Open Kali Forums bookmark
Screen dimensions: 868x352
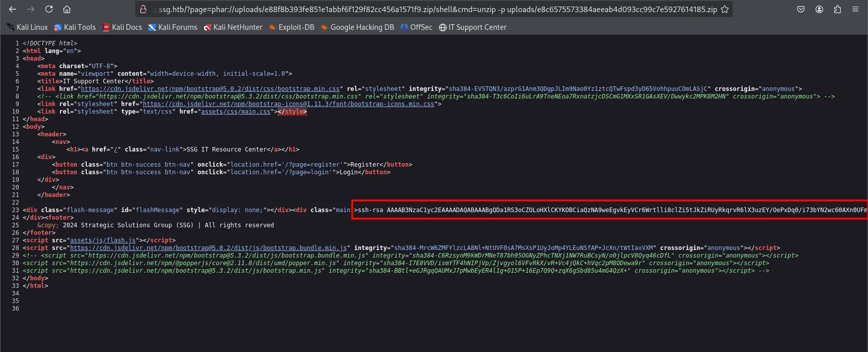click(173, 27)
